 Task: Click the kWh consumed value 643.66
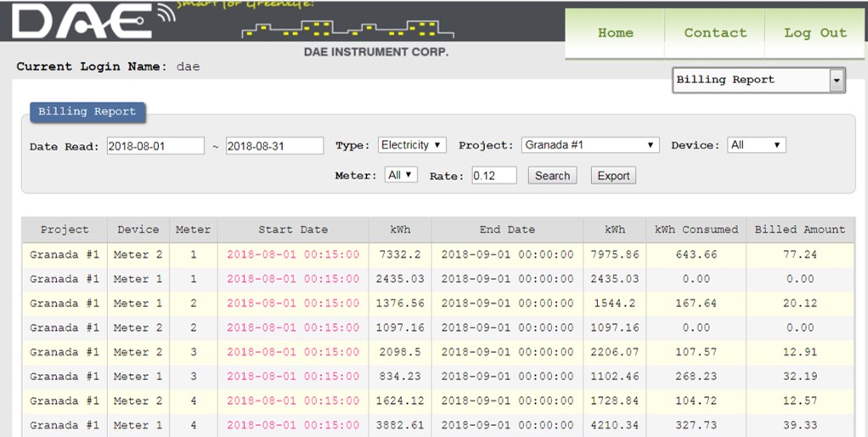pos(696,255)
